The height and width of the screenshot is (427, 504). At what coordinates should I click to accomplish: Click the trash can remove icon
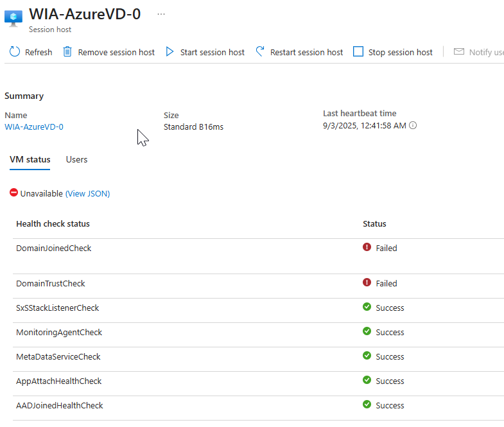click(67, 51)
